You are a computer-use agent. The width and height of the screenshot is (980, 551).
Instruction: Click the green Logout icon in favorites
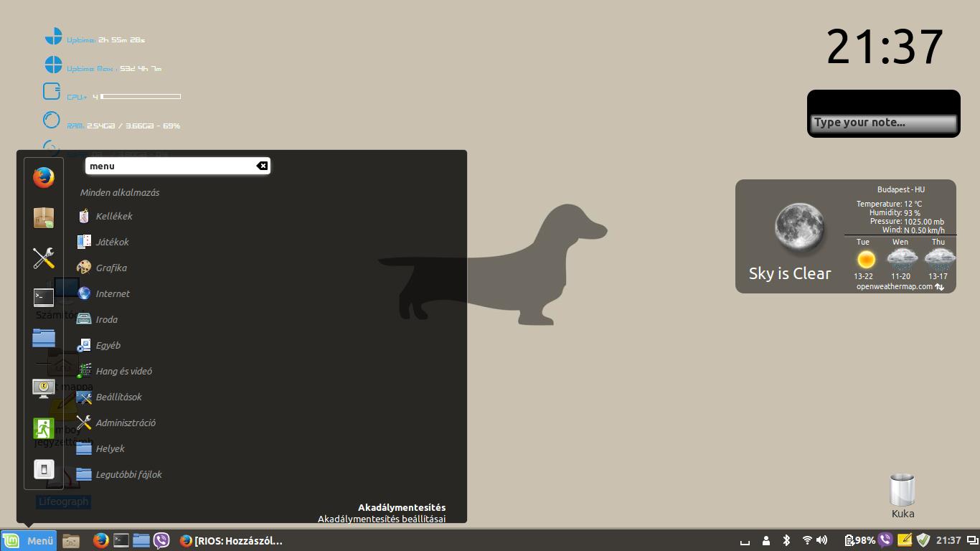(44, 428)
